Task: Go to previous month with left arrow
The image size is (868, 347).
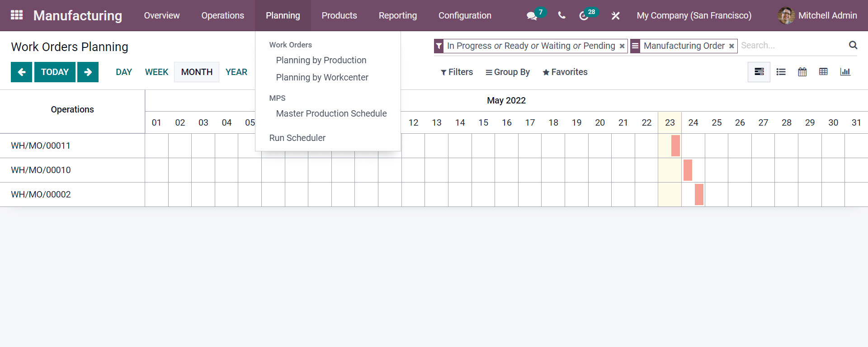Action: 21,72
